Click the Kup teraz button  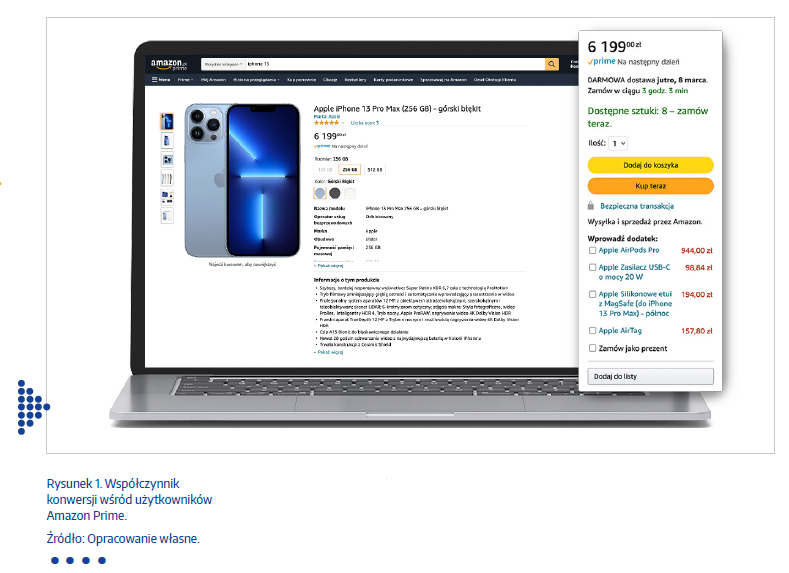coord(650,186)
